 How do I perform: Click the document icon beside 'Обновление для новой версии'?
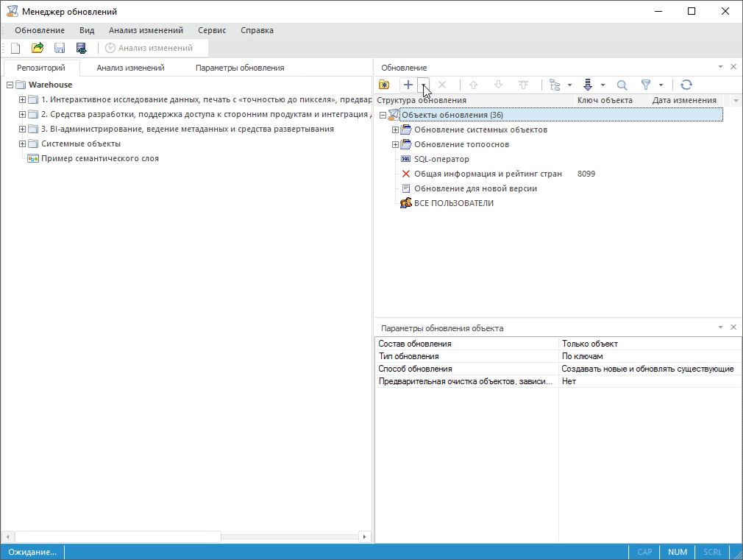pos(405,188)
